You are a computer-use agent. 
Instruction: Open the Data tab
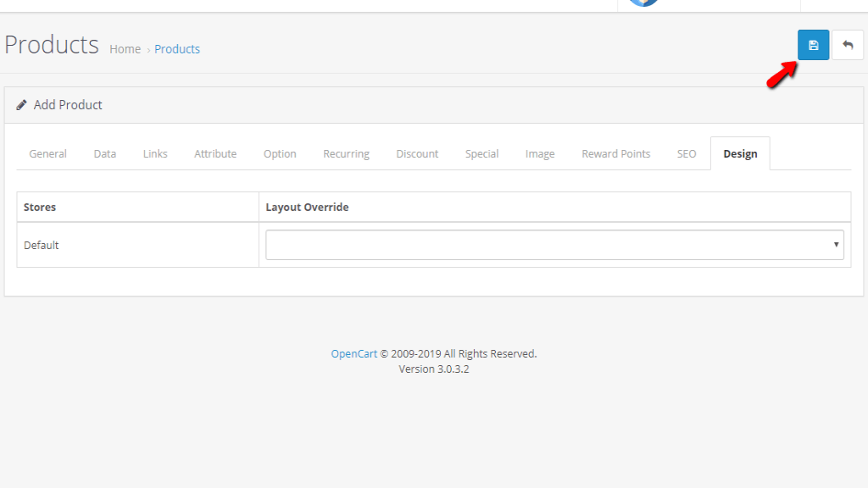coord(104,153)
